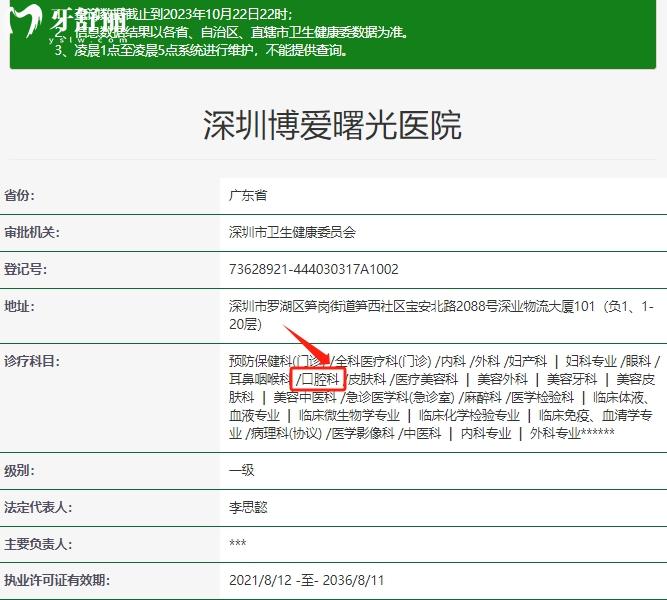The image size is (667, 600).
Task: Select the 诊疗科目 label
Action: pyautogui.click(x=32, y=361)
